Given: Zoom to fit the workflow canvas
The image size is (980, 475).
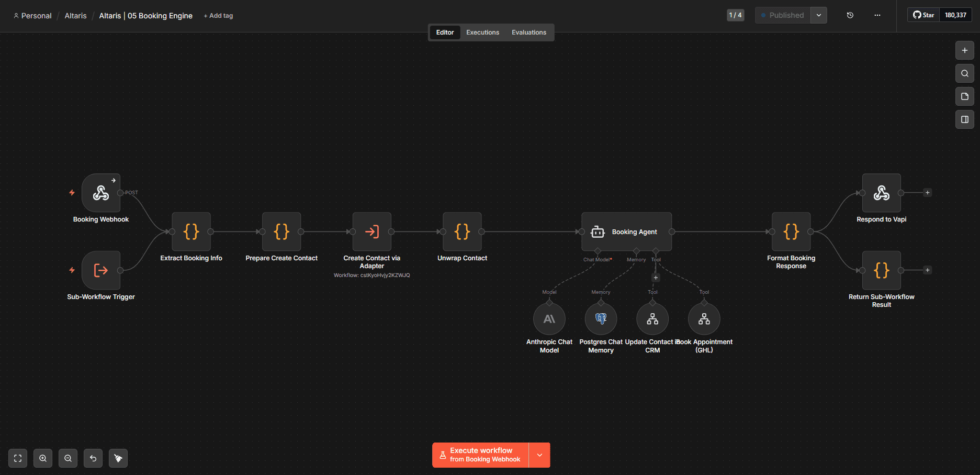Looking at the screenshot, I should [17, 458].
